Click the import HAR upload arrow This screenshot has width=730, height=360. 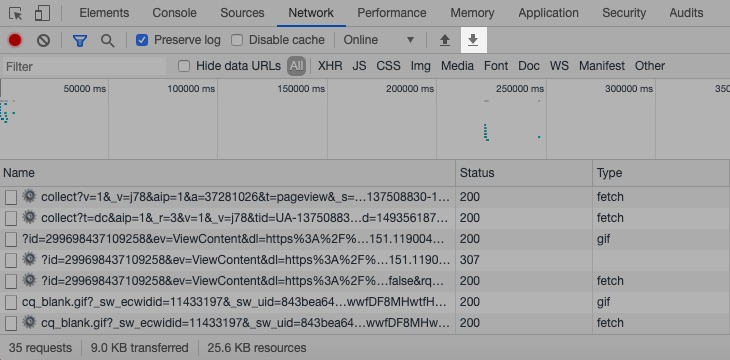(445, 41)
